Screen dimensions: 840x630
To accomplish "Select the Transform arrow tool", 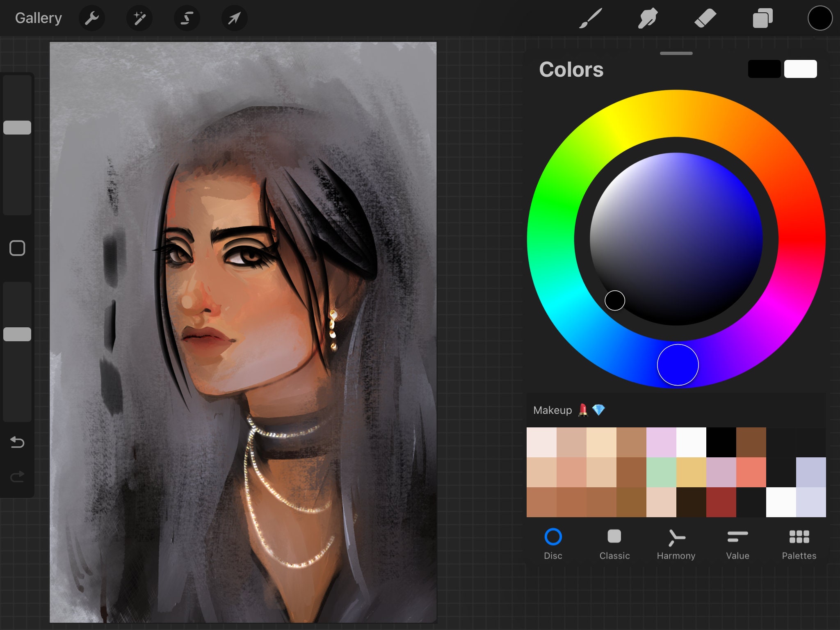I will [234, 18].
